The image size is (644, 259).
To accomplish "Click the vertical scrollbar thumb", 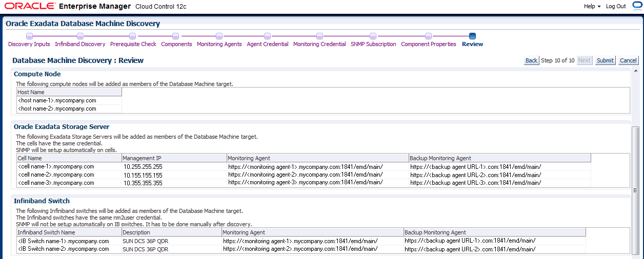I will (635, 190).
